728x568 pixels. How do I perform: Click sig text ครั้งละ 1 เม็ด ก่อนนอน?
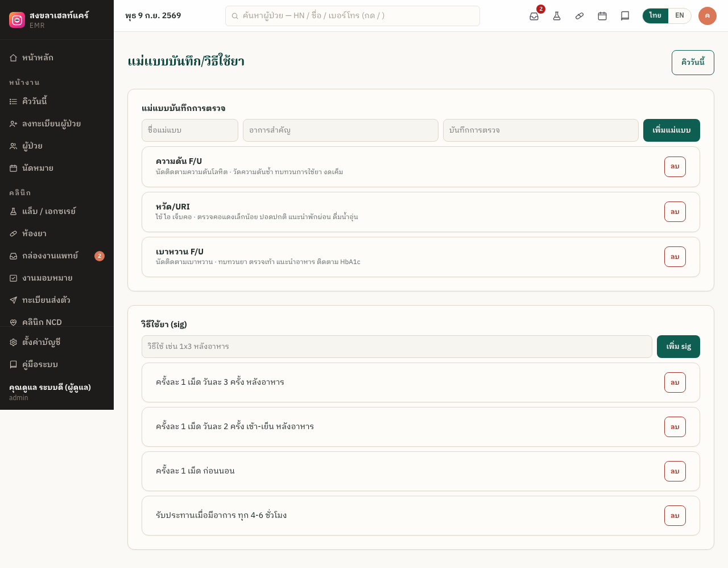[195, 471]
